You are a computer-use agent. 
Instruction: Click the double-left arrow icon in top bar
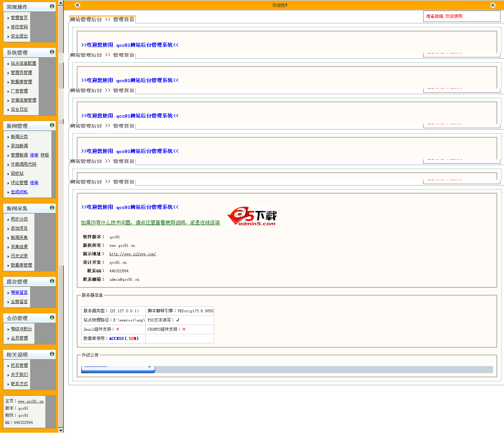(x=78, y=5)
